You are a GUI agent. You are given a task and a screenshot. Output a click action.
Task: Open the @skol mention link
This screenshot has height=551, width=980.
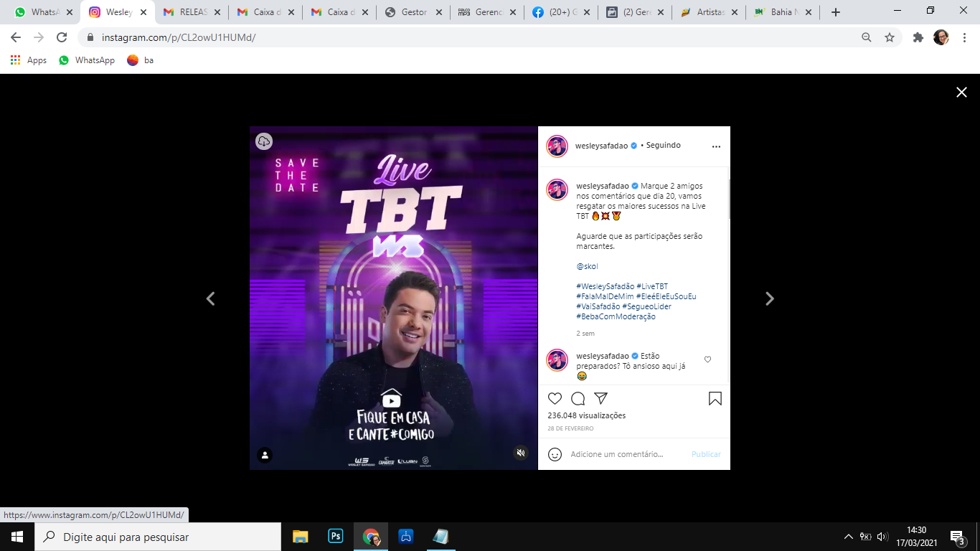click(x=587, y=266)
